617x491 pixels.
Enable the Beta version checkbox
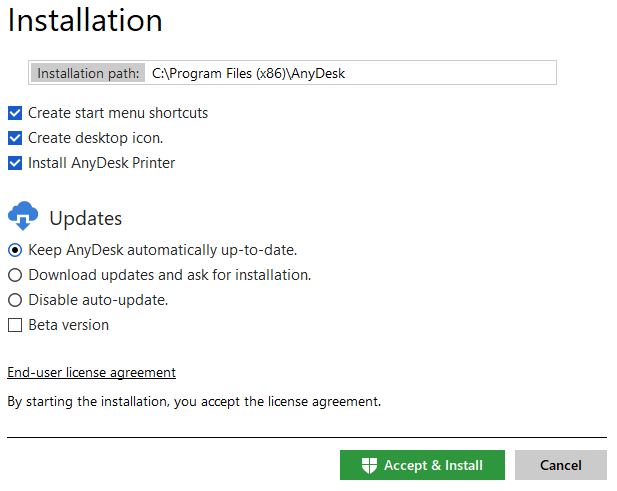(x=15, y=325)
